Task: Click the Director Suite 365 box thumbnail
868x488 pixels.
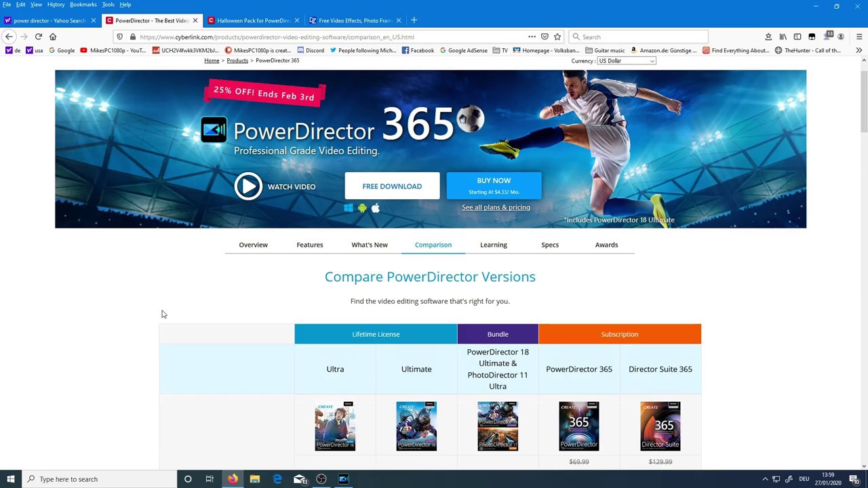Action: coord(660,426)
